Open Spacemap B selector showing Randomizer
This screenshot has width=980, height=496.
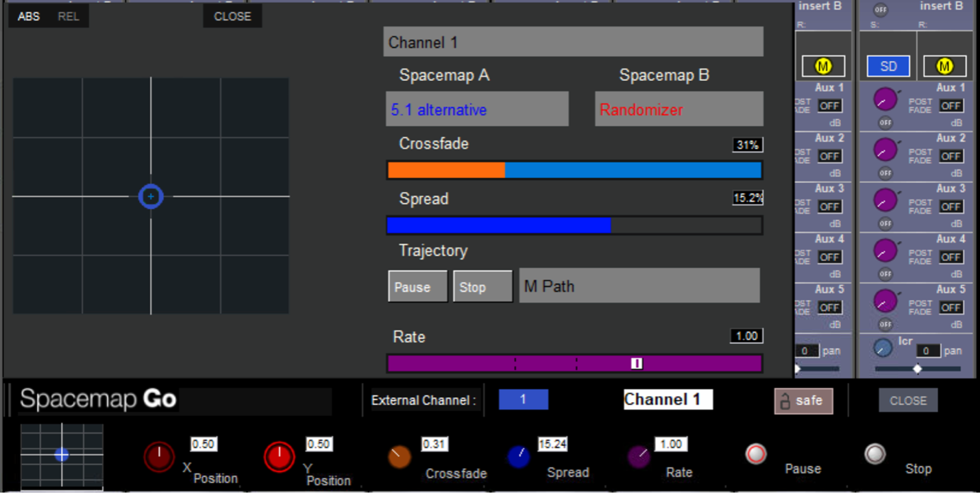click(x=679, y=109)
